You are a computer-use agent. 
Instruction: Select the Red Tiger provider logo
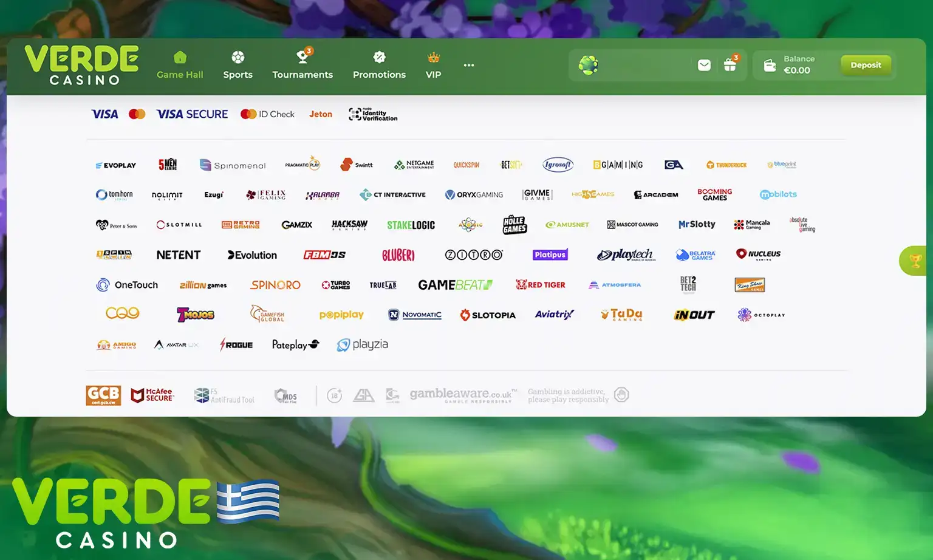pyautogui.click(x=540, y=285)
